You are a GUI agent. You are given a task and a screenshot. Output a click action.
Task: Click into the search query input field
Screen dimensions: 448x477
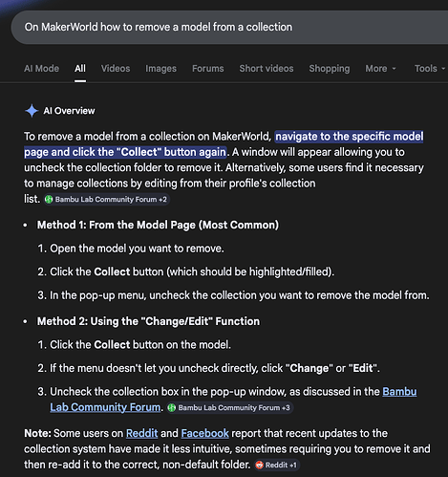[x=229, y=28]
